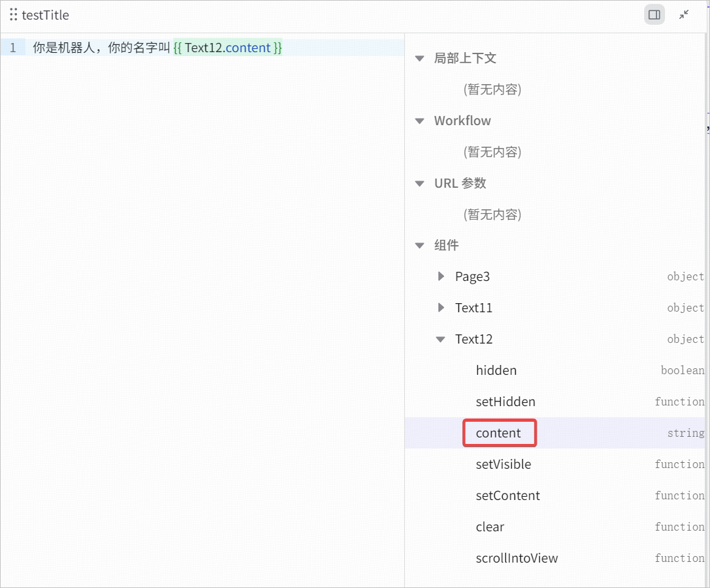The image size is (710, 588).
Task: Expand the Page3 object node
Action: coord(441,276)
